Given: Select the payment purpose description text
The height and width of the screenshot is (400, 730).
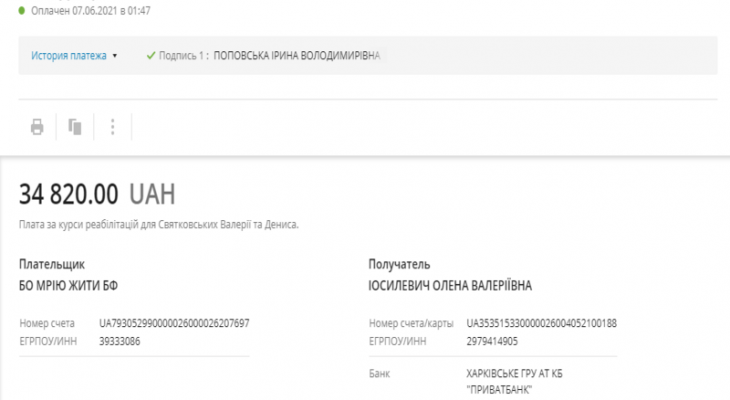Looking at the screenshot, I should click(x=159, y=224).
